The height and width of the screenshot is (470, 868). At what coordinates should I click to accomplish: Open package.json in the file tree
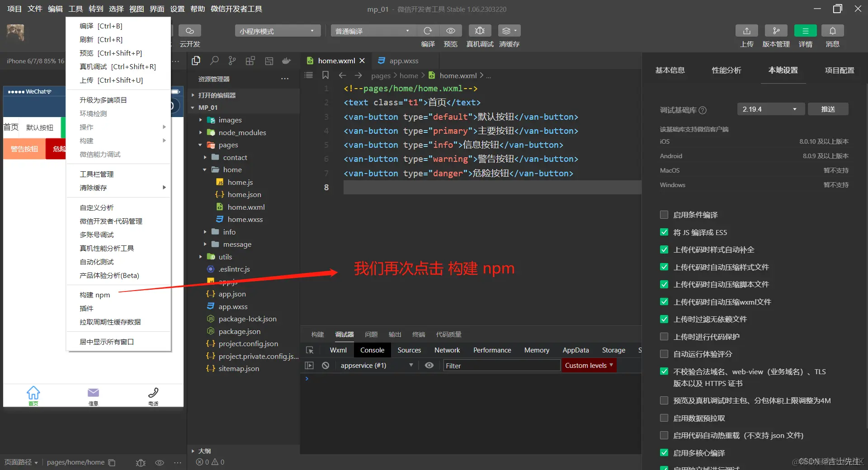[239, 331]
